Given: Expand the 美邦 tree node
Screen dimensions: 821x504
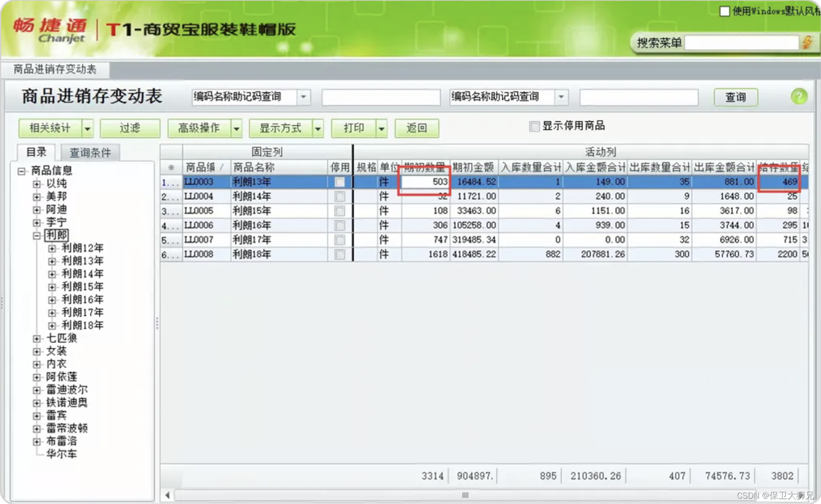Looking at the screenshot, I should click(37, 197).
